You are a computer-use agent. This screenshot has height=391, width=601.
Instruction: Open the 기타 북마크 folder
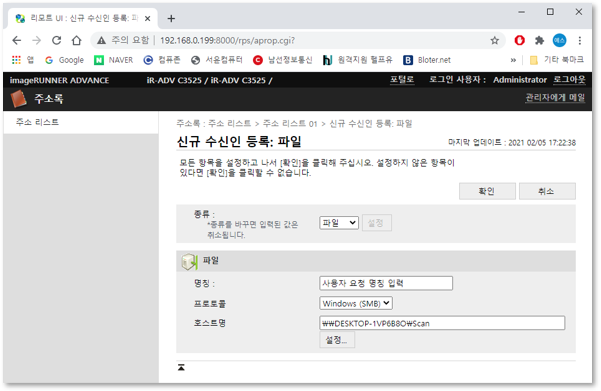[557, 60]
